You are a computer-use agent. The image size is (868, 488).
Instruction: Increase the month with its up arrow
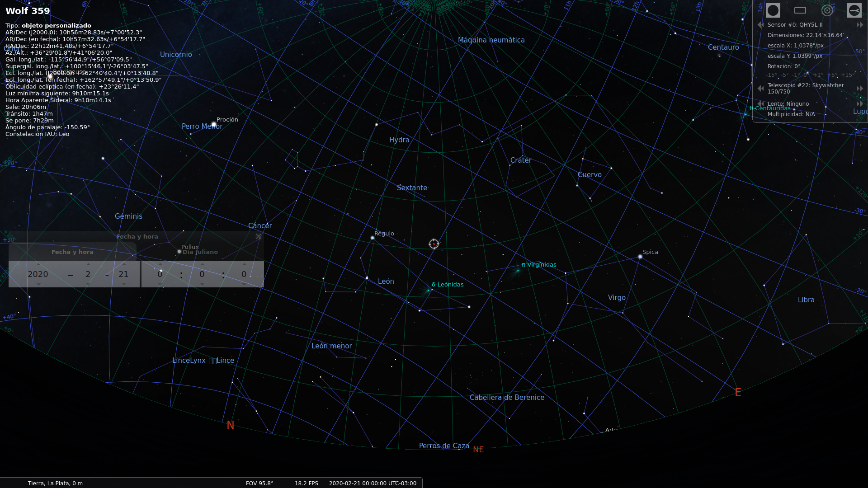click(x=88, y=264)
